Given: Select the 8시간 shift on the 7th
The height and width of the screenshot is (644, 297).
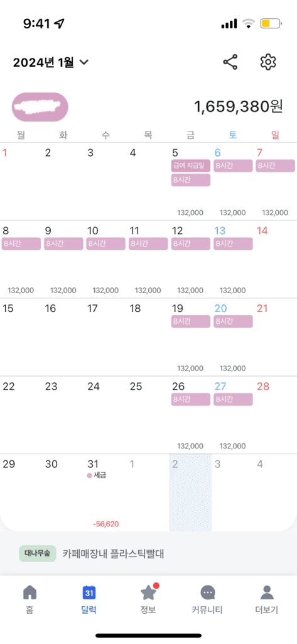Looking at the screenshot, I should 275,166.
